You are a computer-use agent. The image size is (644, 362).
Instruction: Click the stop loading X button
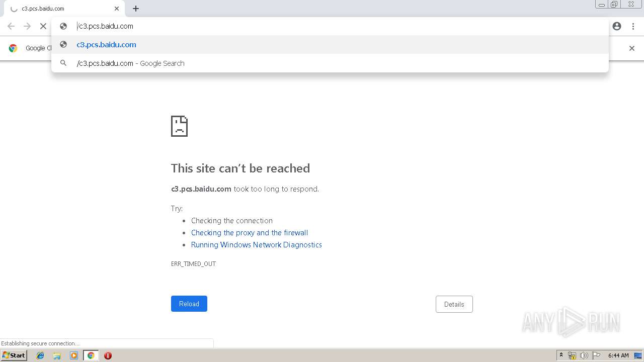[x=43, y=26]
